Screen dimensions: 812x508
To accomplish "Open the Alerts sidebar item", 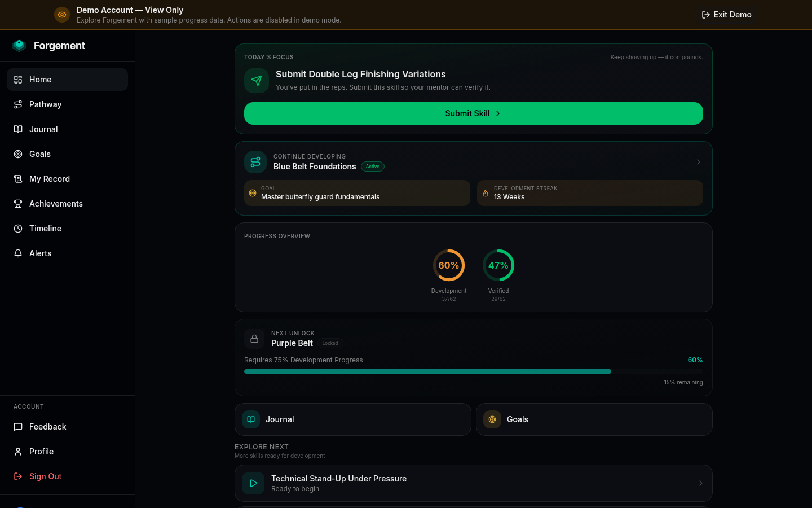I will click(67, 253).
